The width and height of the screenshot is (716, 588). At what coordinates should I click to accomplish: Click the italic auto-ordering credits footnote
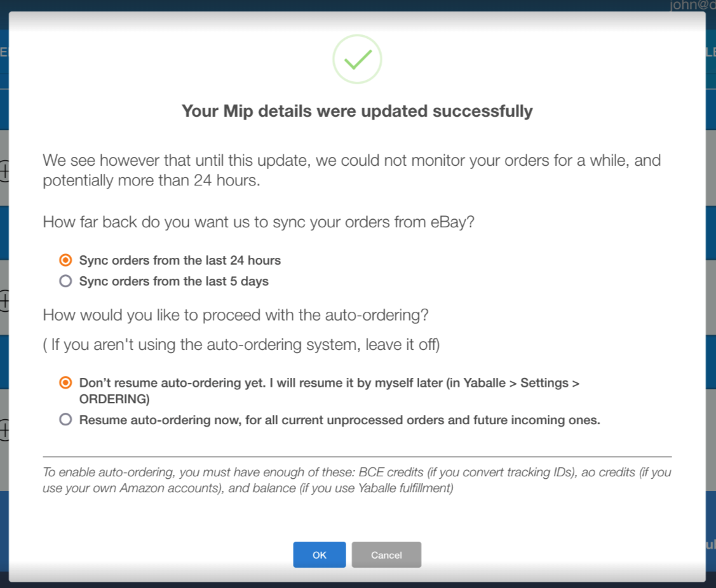pyautogui.click(x=357, y=480)
